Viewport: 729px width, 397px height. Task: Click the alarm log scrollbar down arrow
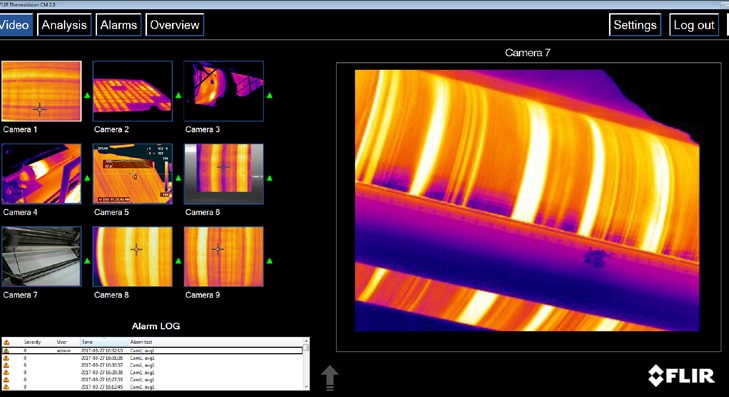click(x=306, y=387)
